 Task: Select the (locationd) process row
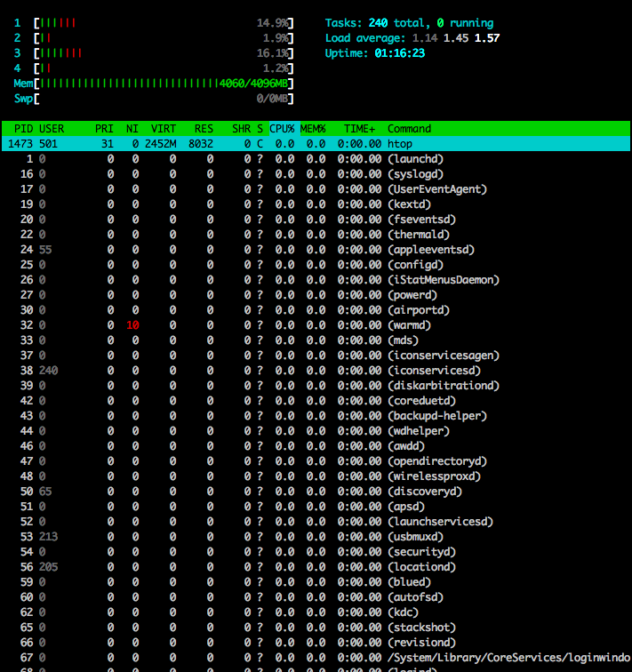tap(316, 567)
